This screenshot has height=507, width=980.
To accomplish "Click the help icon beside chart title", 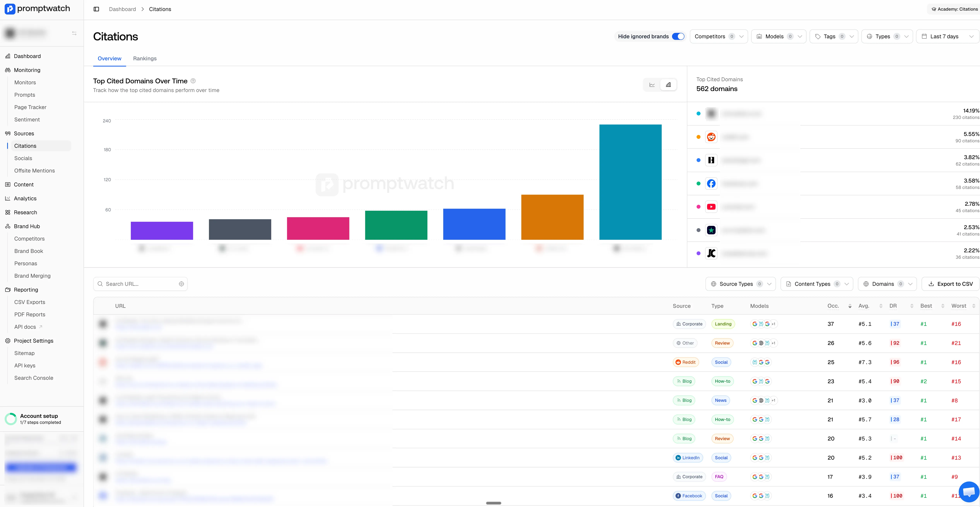I will [x=193, y=81].
